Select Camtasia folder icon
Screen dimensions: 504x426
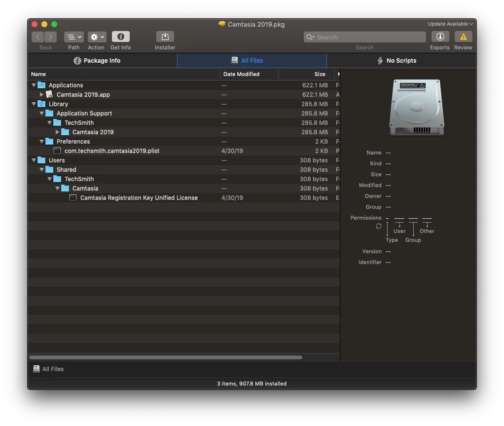(65, 188)
